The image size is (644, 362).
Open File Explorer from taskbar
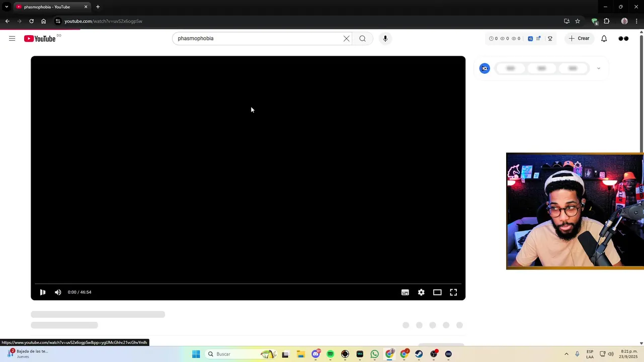point(300,354)
